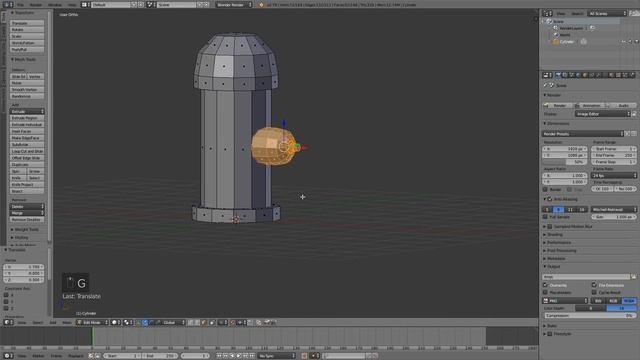Toggle limit selection to visible icon
Screen dimensions: 640x360
point(212,322)
